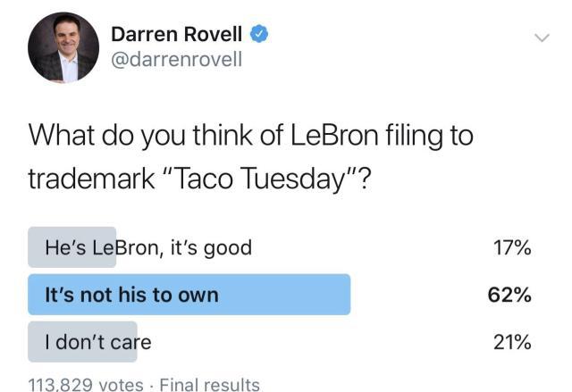
Task: Click the "Final results" label
Action: pyautogui.click(x=210, y=385)
